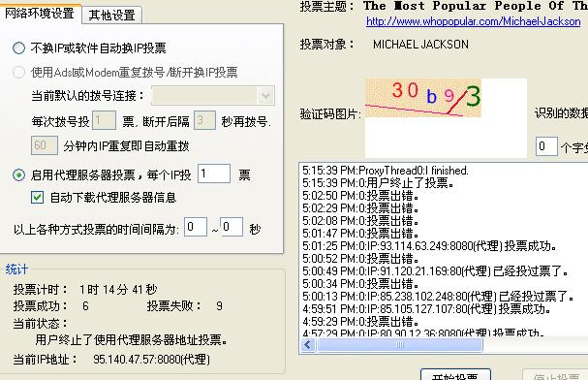Screen dimensions: 588x380
Task: Click the 每次拨号投 votes field
Action: 104,120
